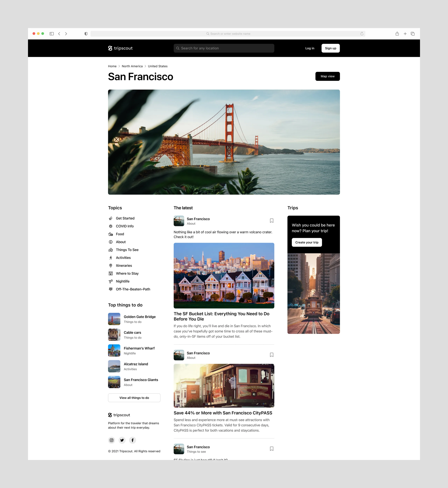Bookmark the SF Bucket List post
Screen dimensions: 448x488
click(x=272, y=220)
